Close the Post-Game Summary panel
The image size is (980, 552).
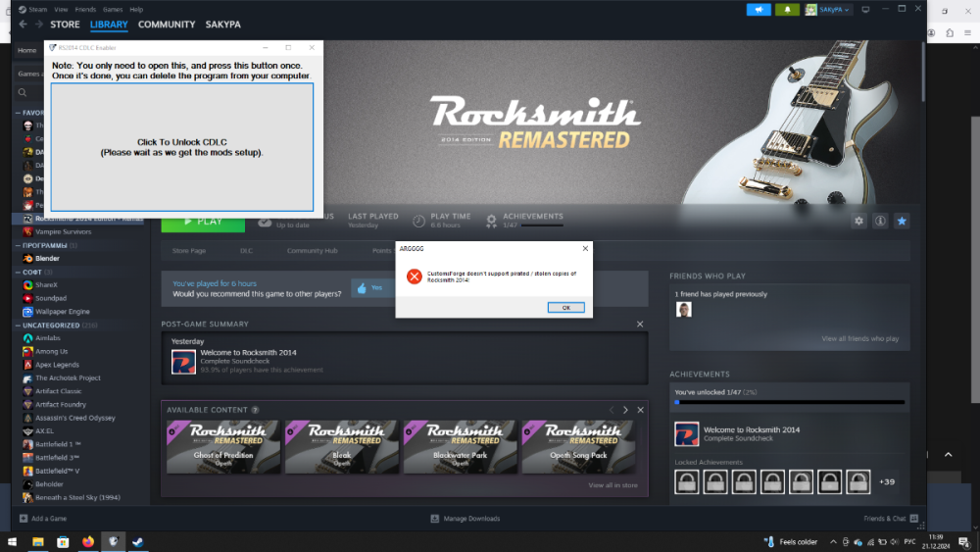pyautogui.click(x=639, y=324)
